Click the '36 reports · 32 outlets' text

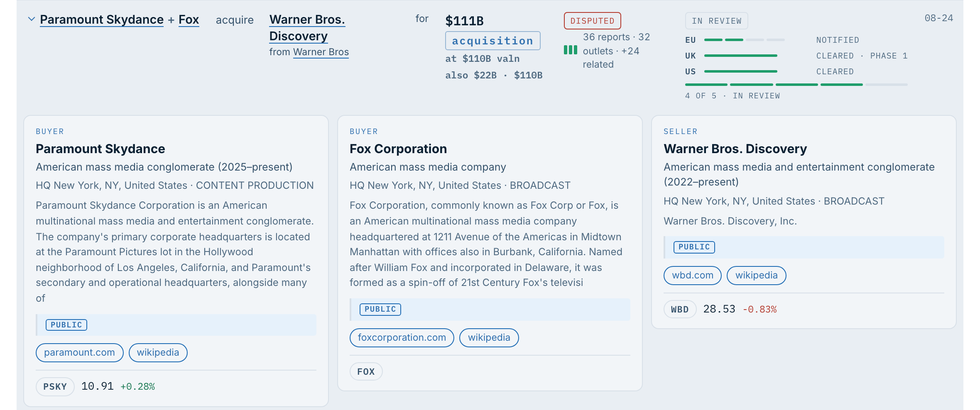[x=616, y=44]
